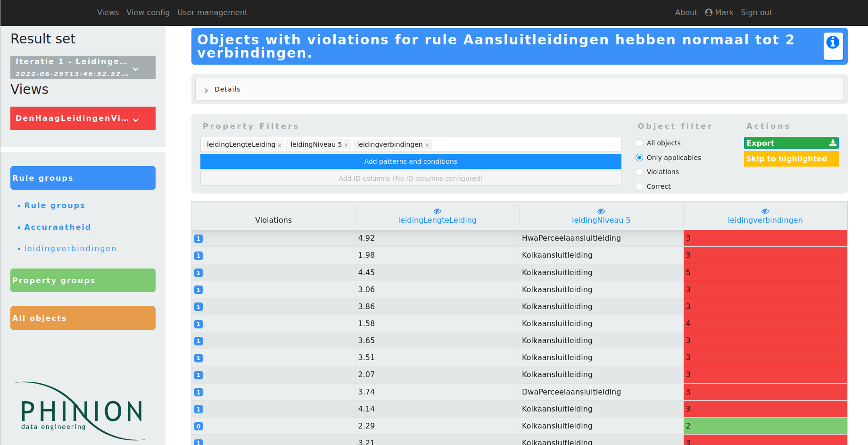Click the Phinion data engineering logo
Viewport: 868px width, 445px height.
[81, 411]
